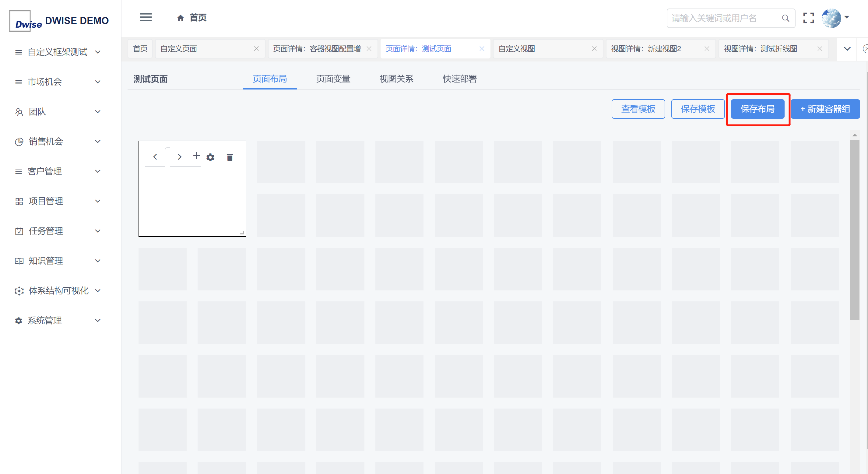This screenshot has width=868, height=474.
Task: Click the search magnifier icon
Action: coord(785,18)
